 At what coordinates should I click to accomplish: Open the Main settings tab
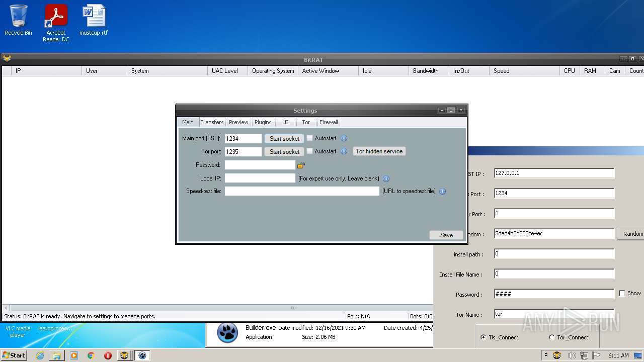(x=188, y=122)
